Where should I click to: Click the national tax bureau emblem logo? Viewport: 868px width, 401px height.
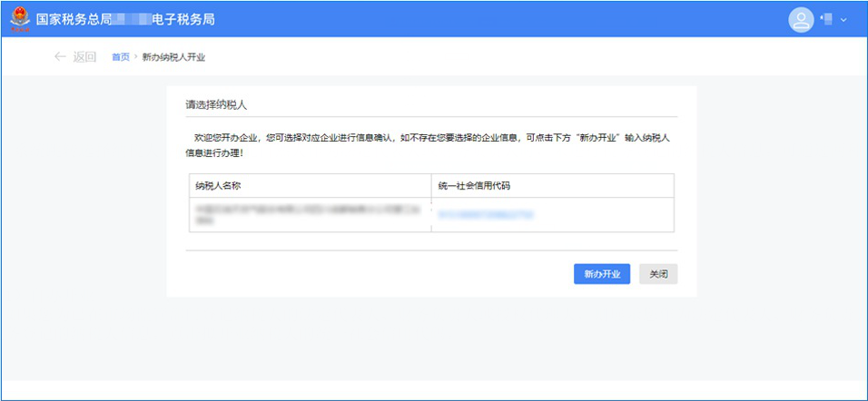(19, 19)
